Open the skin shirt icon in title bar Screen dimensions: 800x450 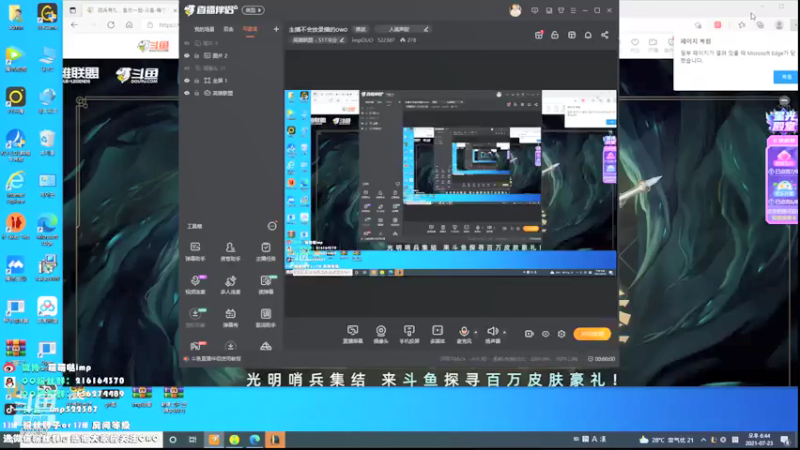point(561,10)
